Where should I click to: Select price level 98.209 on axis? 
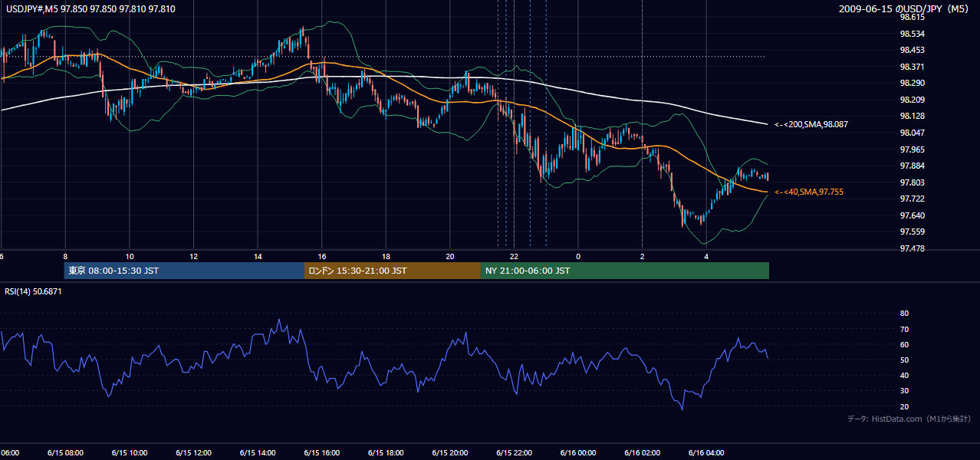(x=912, y=100)
